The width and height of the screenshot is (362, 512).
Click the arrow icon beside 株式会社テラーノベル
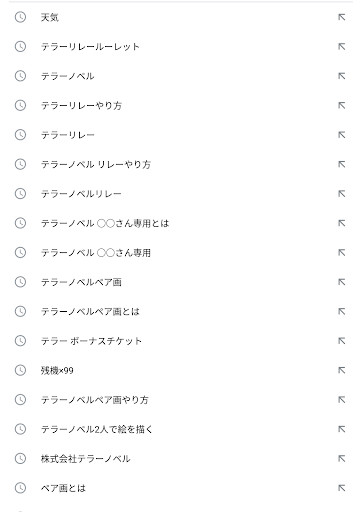click(341, 458)
